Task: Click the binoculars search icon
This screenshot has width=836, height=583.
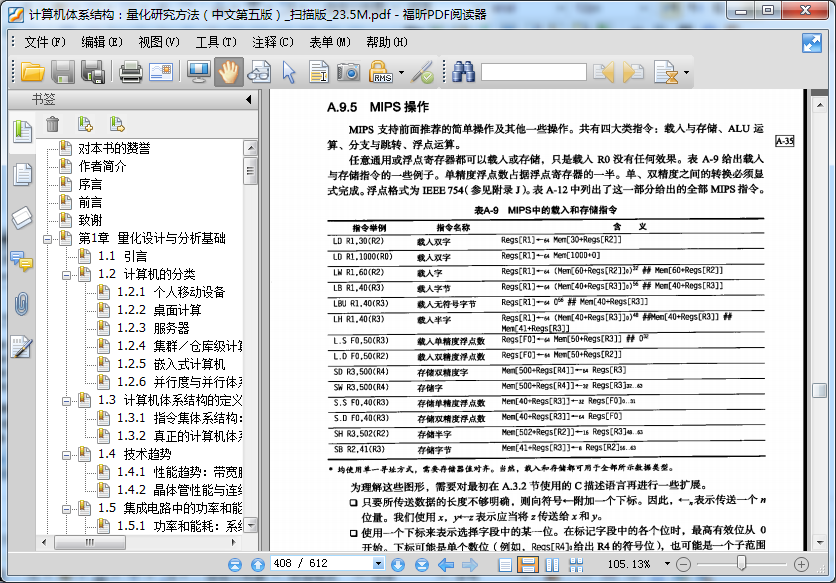Action: coord(463,71)
